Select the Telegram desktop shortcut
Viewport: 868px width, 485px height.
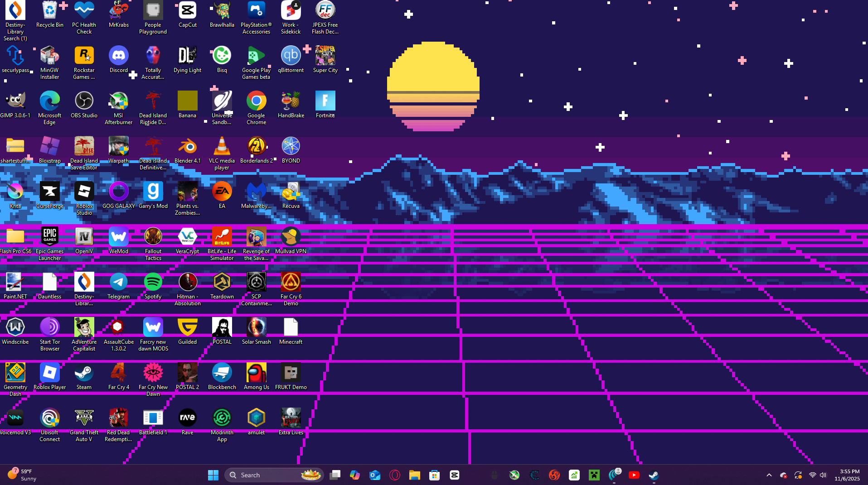118,283
